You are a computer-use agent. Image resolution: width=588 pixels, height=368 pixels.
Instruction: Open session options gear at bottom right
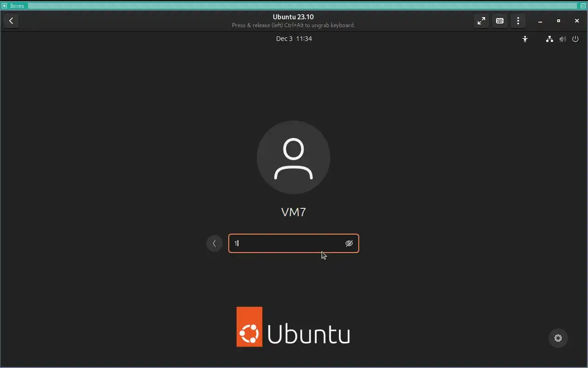pos(558,338)
